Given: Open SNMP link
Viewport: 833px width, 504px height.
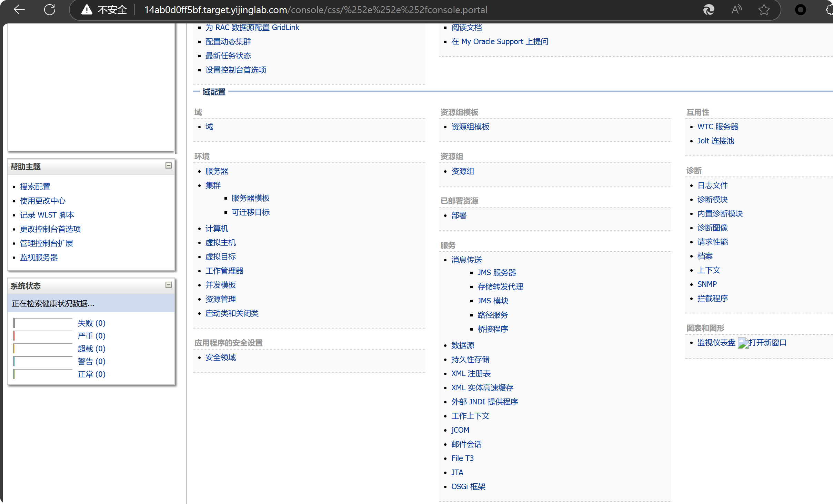Looking at the screenshot, I should (x=707, y=284).
